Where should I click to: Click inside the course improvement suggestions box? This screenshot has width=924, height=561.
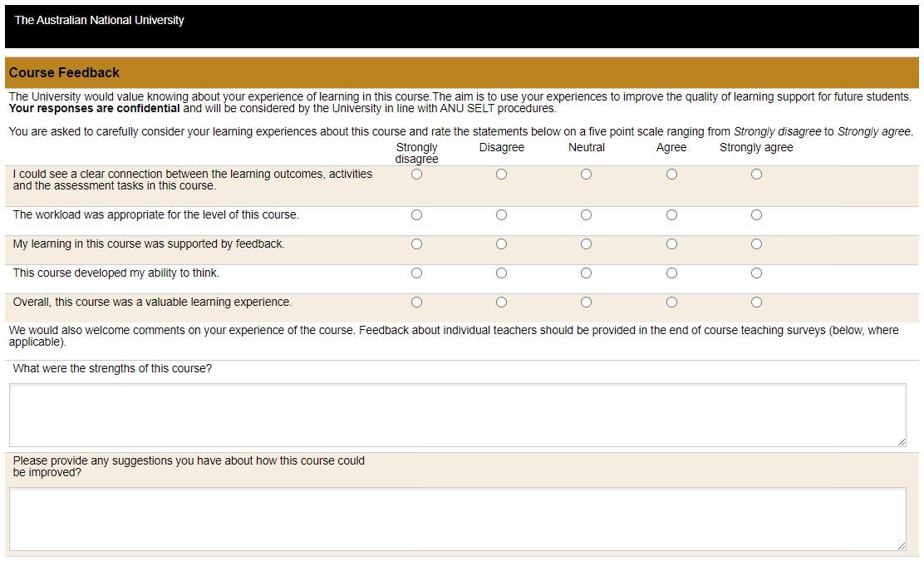tap(457, 515)
